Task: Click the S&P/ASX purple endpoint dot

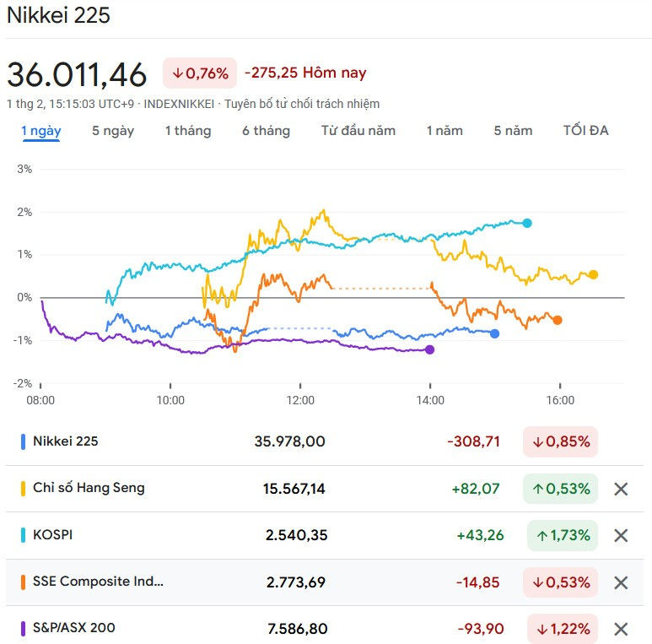Action: [430, 349]
